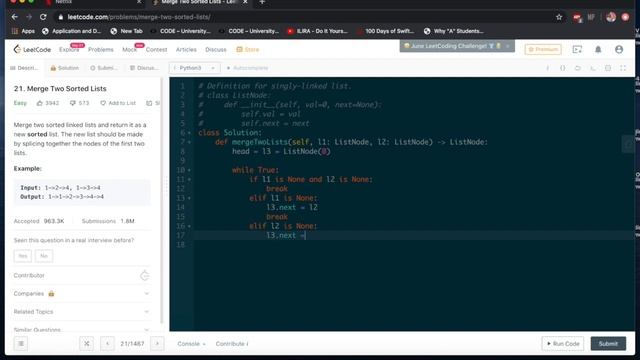
Task: Open the editor shortcuts terminal icon
Action: pyautogui.click(x=593, y=68)
